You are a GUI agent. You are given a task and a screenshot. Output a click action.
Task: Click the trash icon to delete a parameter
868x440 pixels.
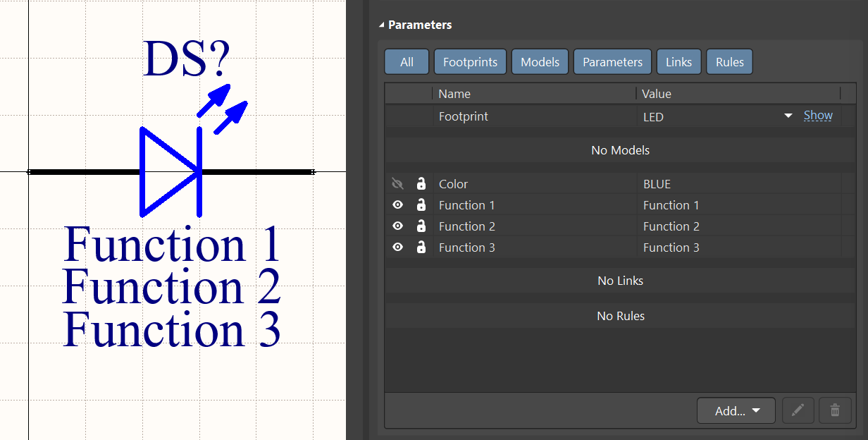click(x=835, y=410)
